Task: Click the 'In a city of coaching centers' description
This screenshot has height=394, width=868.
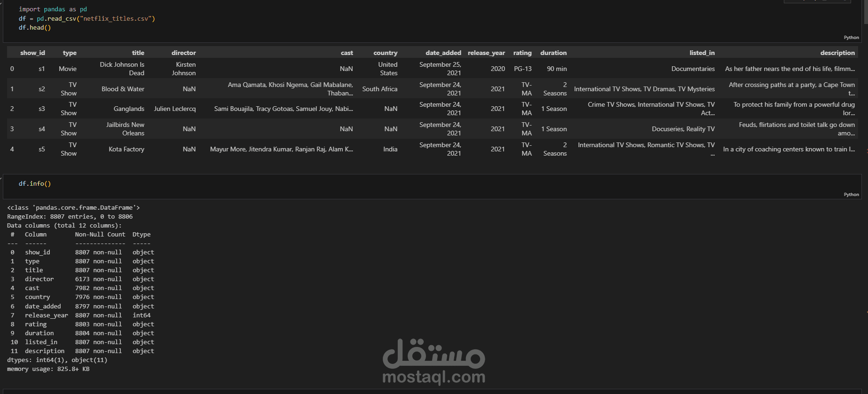Action: 789,150
